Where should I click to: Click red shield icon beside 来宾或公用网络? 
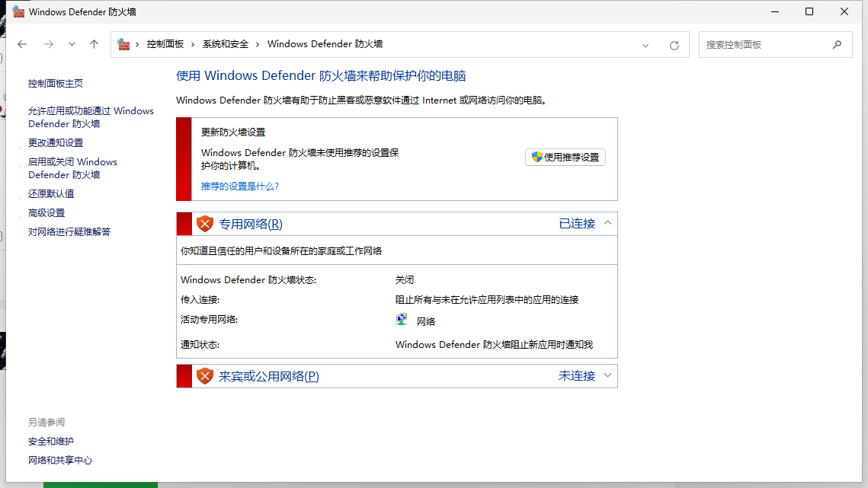tap(205, 376)
